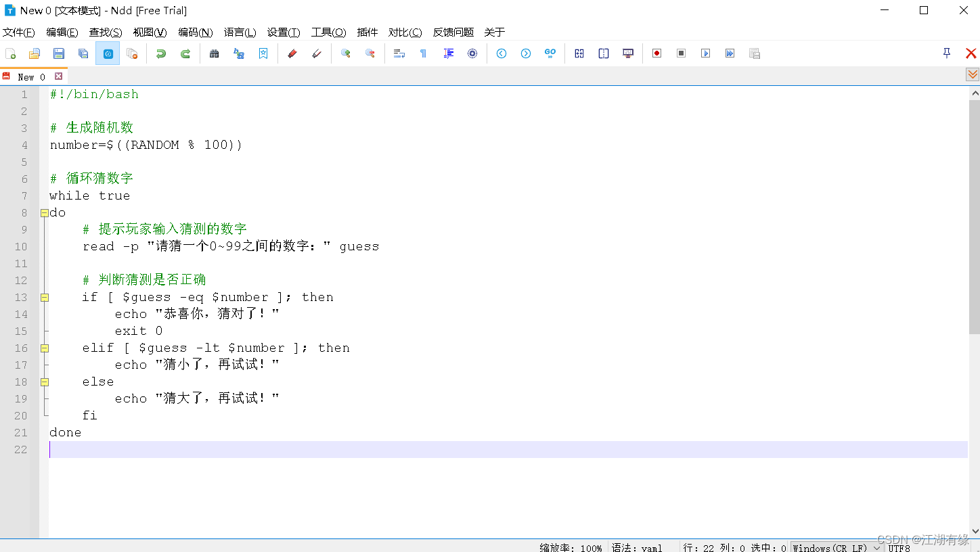Open the 语言 menu
980x552 pixels.
tap(240, 32)
